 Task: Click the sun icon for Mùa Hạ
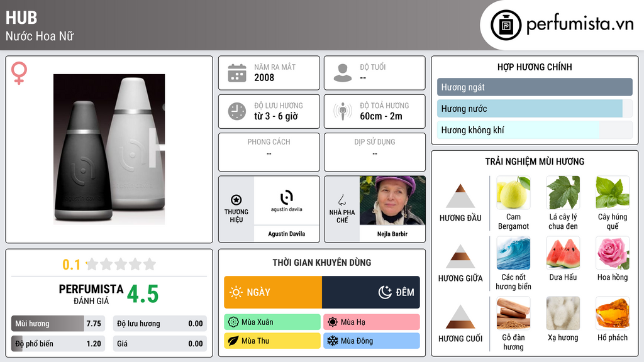333,322
